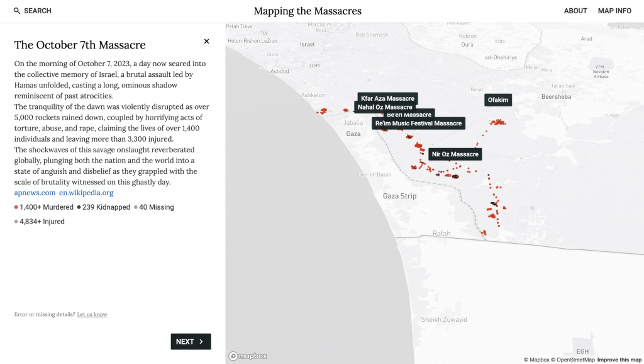Viewport: 644px width, 364px height.
Task: Select the Re'im Music Festival Massacre label
Action: [418, 123]
